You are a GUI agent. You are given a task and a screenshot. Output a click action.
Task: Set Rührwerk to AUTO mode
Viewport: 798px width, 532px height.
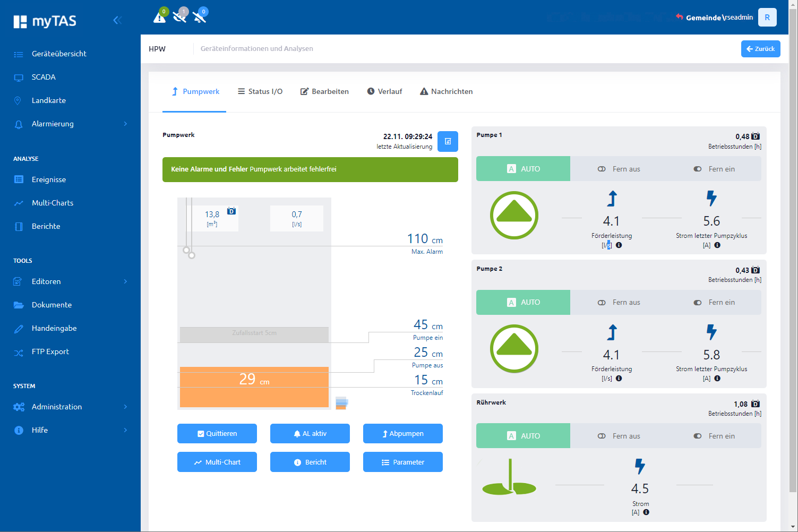[x=523, y=436]
